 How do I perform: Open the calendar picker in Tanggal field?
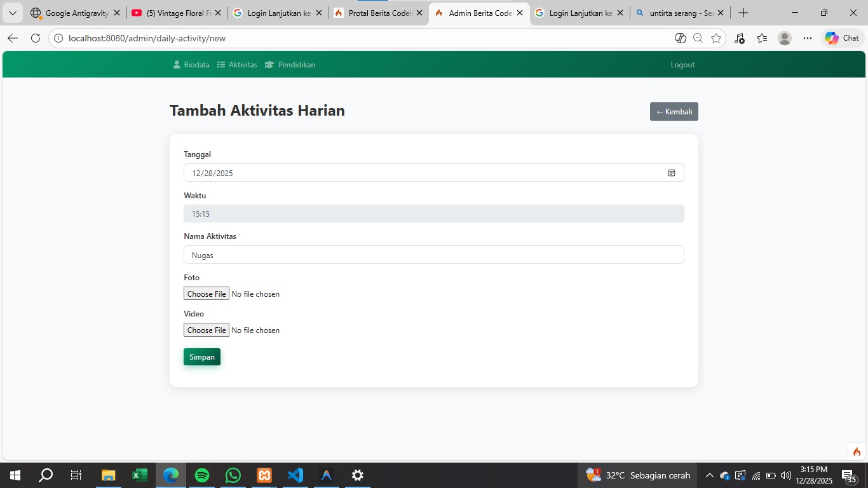click(671, 173)
